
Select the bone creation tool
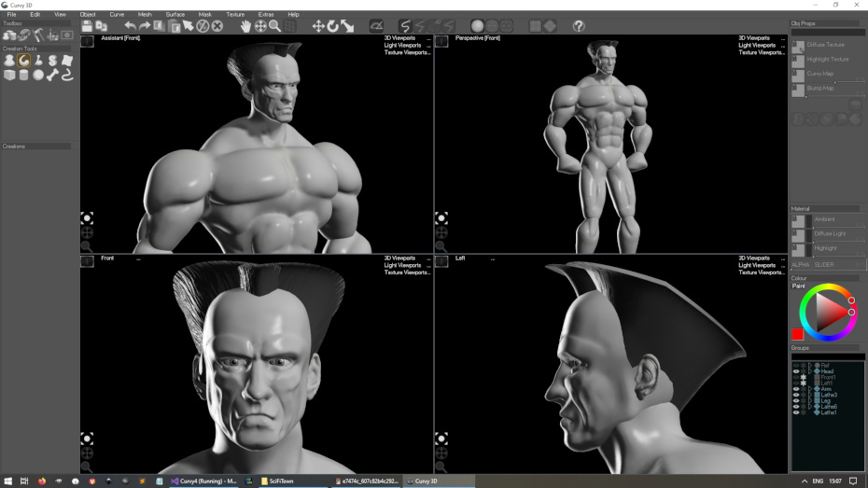pyautogui.click(x=52, y=75)
